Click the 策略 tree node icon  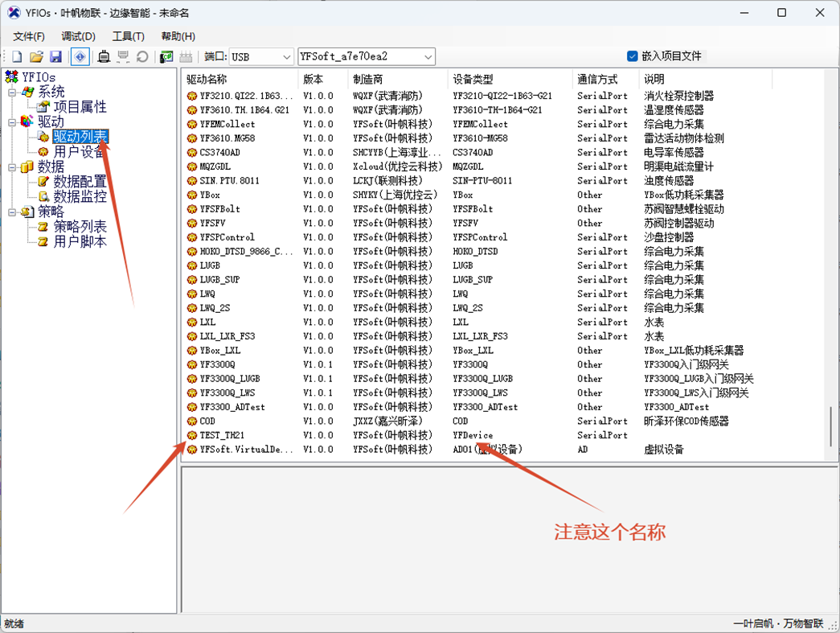pos(27,212)
